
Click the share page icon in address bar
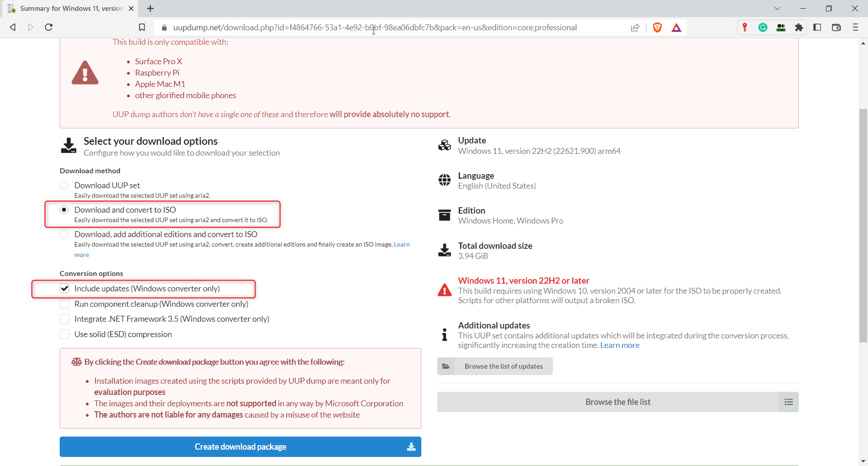tap(635, 28)
